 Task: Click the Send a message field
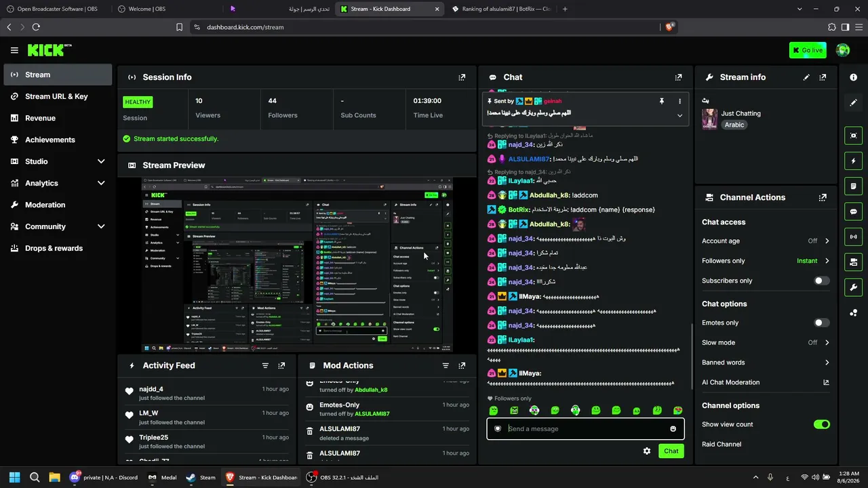[585, 428]
